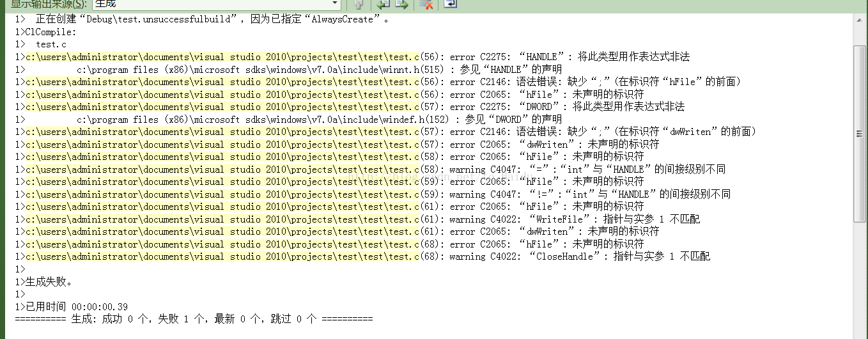Click the test.c compile line
Screen dimensions: 868x339
41,44
